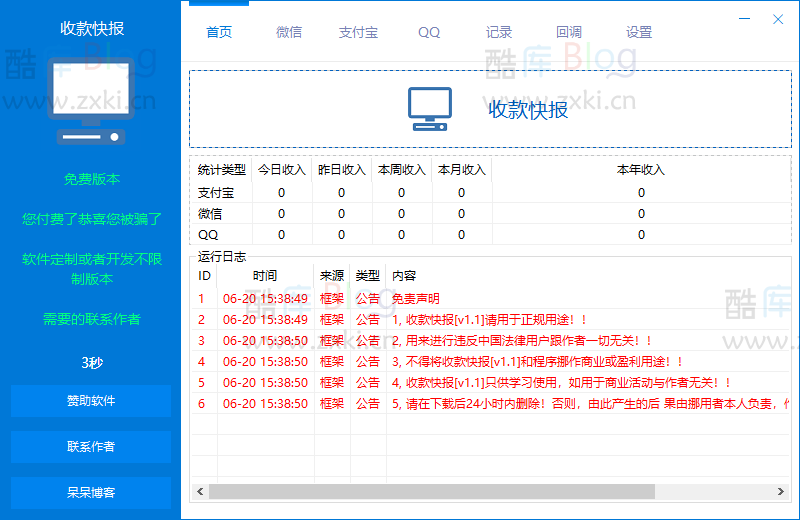This screenshot has width=800, height=520.
Task: Select log row 请用于正规用途
Action: pyautogui.click(x=490, y=319)
